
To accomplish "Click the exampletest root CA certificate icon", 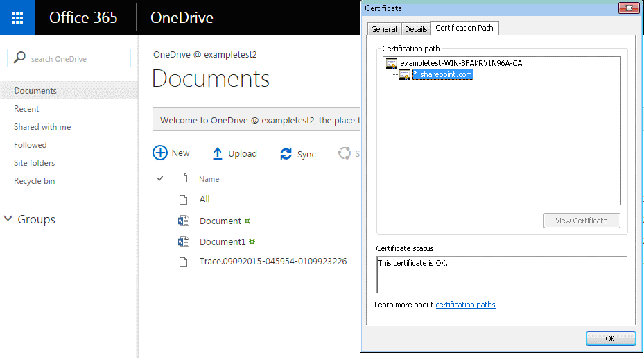I will tap(392, 63).
